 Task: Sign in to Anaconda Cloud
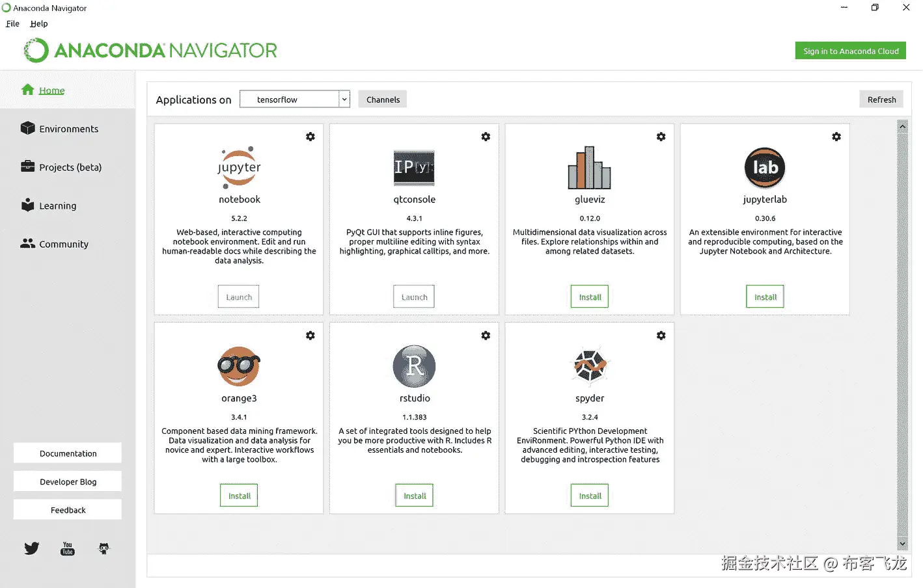pos(851,51)
